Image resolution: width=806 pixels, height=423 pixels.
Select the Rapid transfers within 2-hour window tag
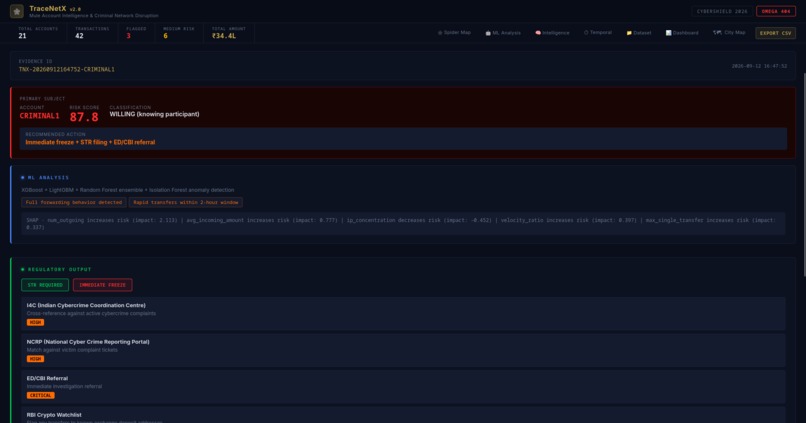point(186,203)
